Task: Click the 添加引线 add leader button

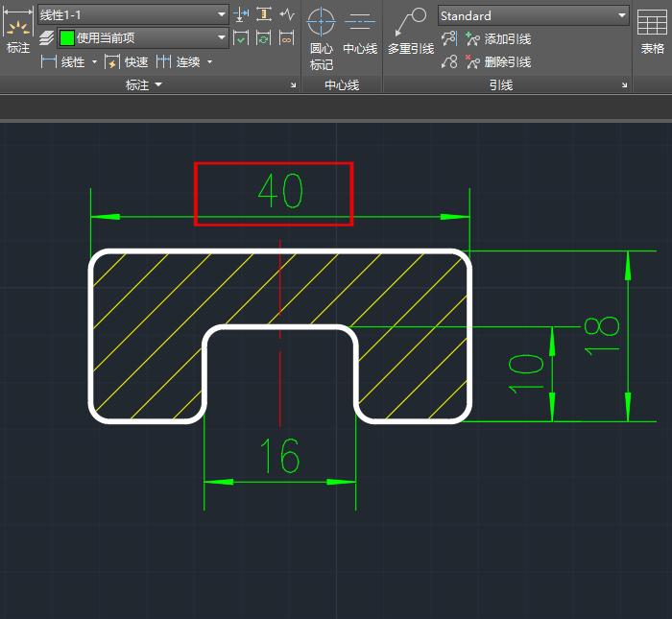Action: click(497, 39)
